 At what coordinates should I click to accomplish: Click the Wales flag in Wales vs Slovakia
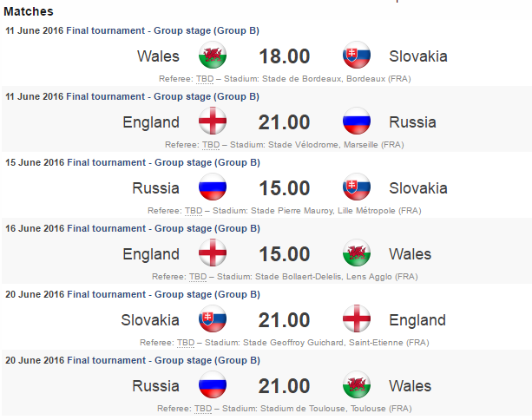213,56
